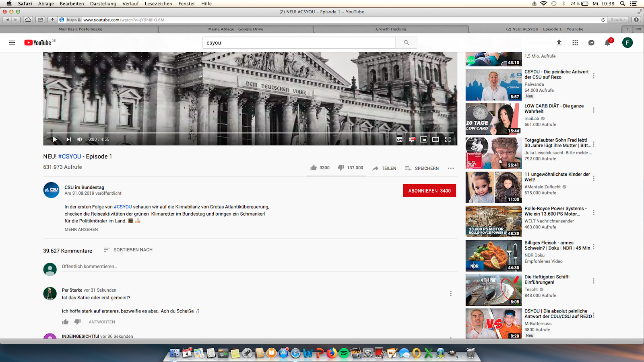The image size is (644, 362).
Task: Open a new Safari tab with plus
Action: (x=627, y=29)
